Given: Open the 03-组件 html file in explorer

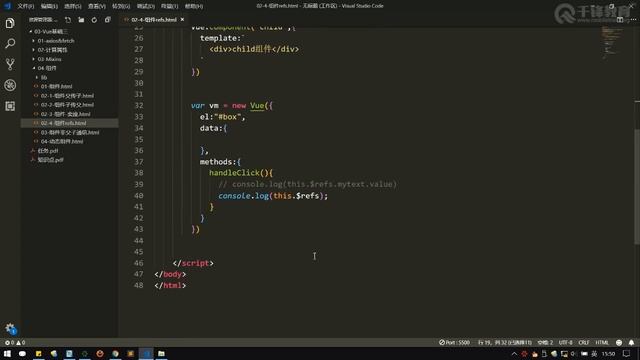Looking at the screenshot, I should coord(70,132).
